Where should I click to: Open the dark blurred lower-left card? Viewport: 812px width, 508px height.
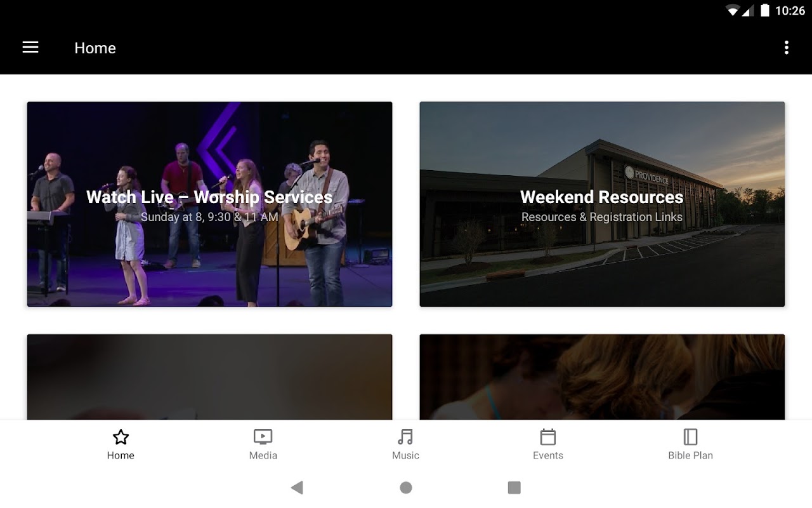tap(209, 377)
